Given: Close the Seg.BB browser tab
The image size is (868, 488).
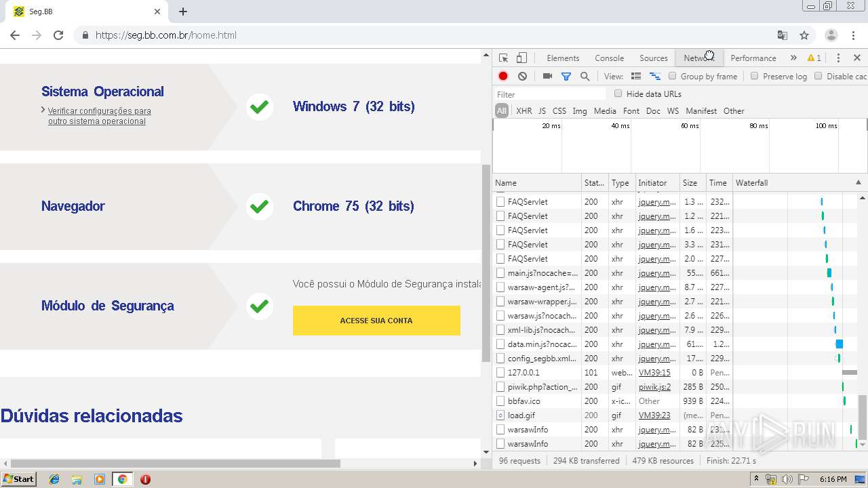Looking at the screenshot, I should coord(157,12).
